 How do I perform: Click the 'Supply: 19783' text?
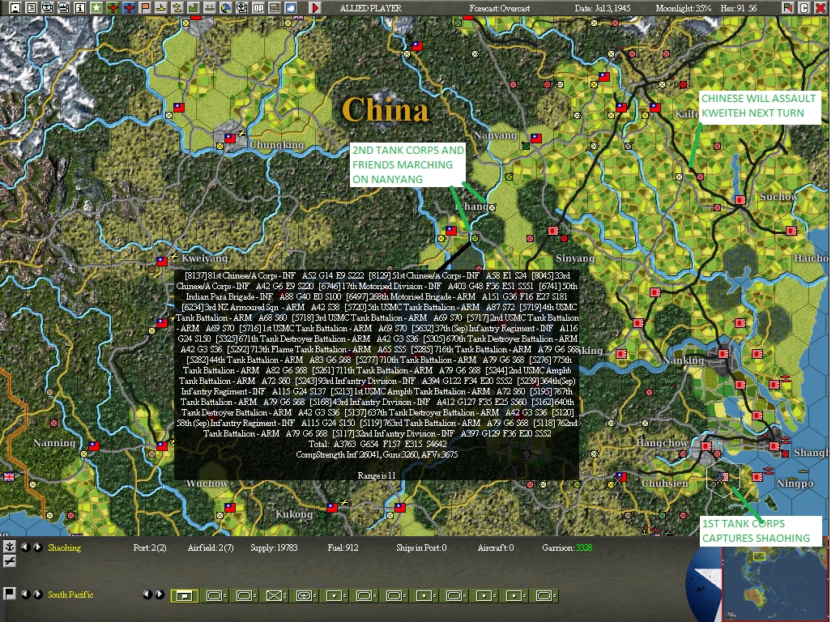click(274, 547)
